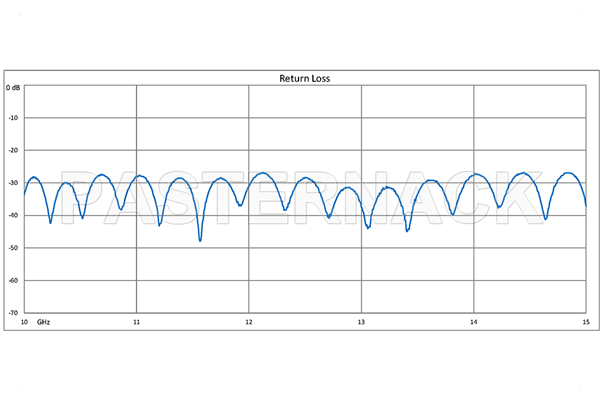The width and height of the screenshot is (600, 400).
Task: Select the -10 y-axis label
Action: (x=15, y=118)
